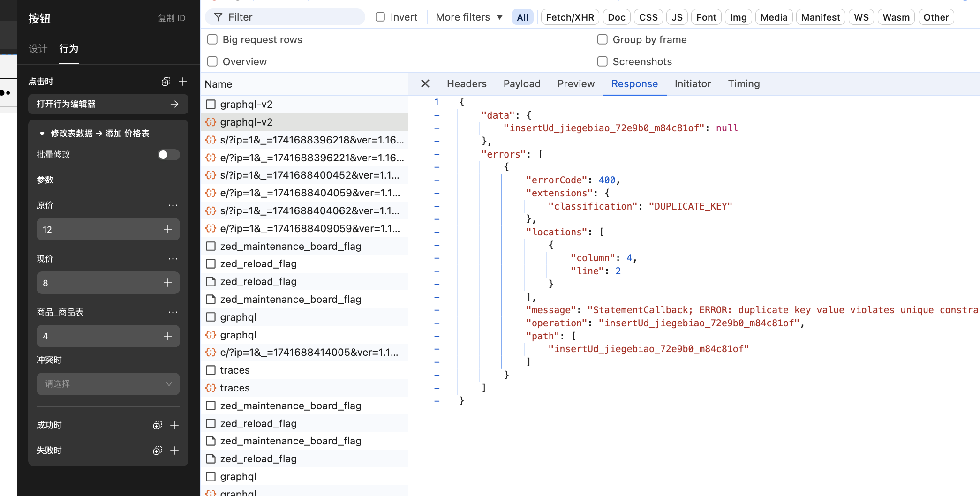Click the plus icon in the 现价 field
The height and width of the screenshot is (496, 980).
[x=168, y=283]
